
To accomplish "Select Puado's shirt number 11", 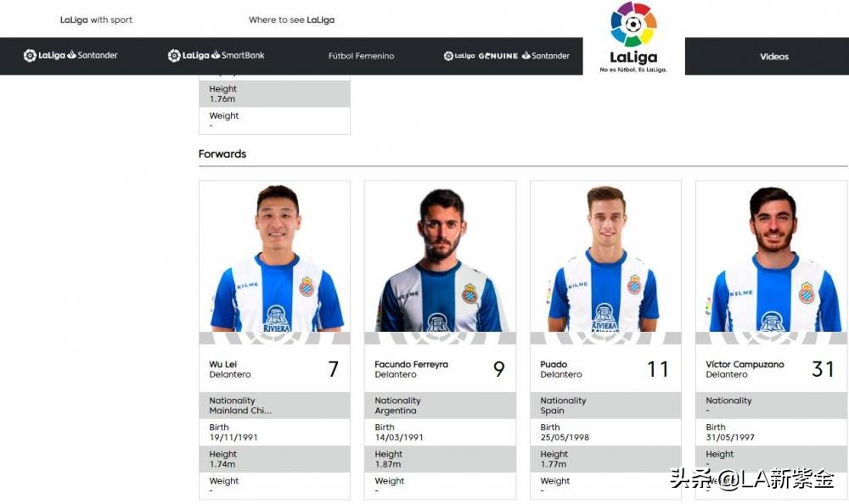I will click(658, 369).
